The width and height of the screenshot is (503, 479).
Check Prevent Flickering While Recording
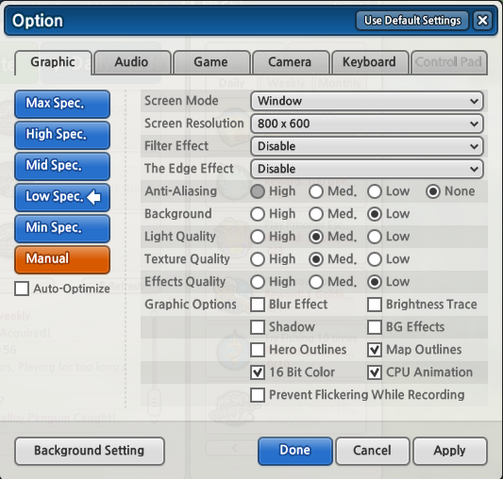(x=258, y=395)
